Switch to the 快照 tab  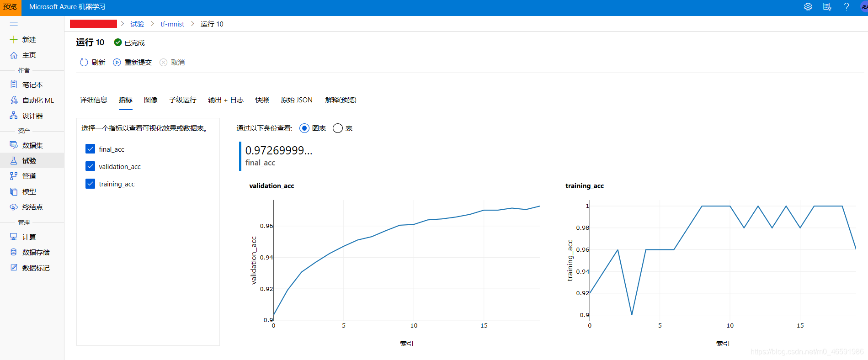point(262,100)
